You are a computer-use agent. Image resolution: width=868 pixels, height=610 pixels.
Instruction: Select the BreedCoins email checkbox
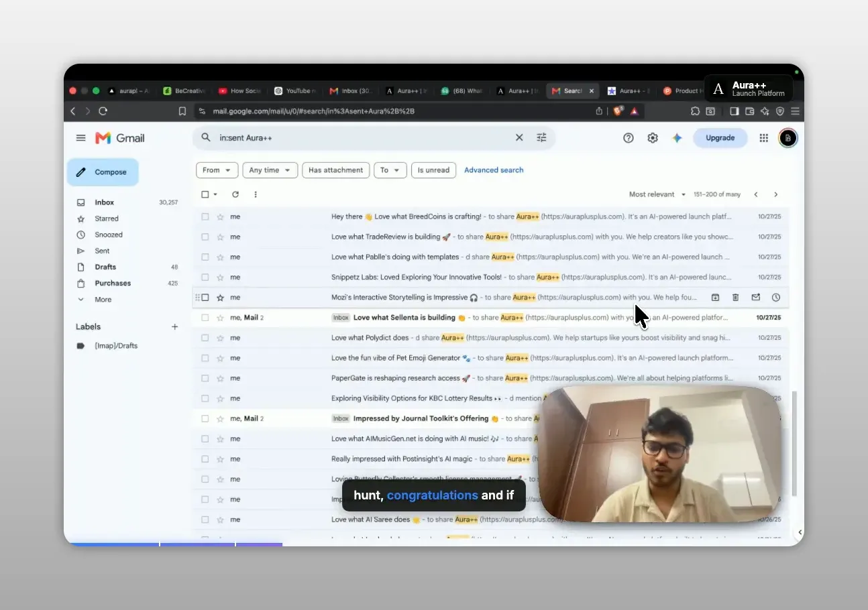tap(205, 217)
